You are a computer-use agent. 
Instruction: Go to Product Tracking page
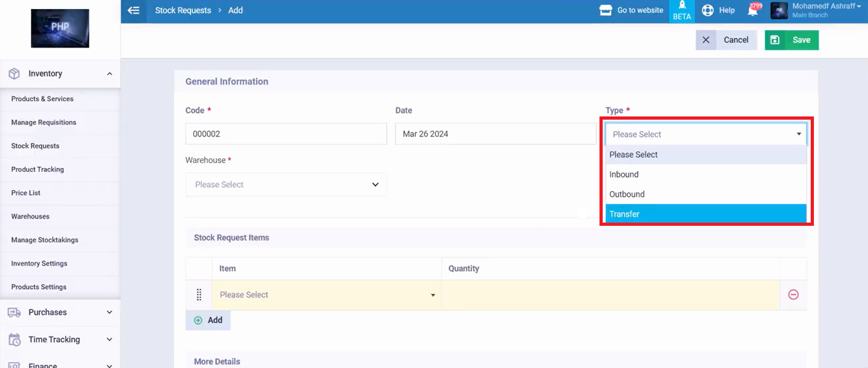pos(37,169)
